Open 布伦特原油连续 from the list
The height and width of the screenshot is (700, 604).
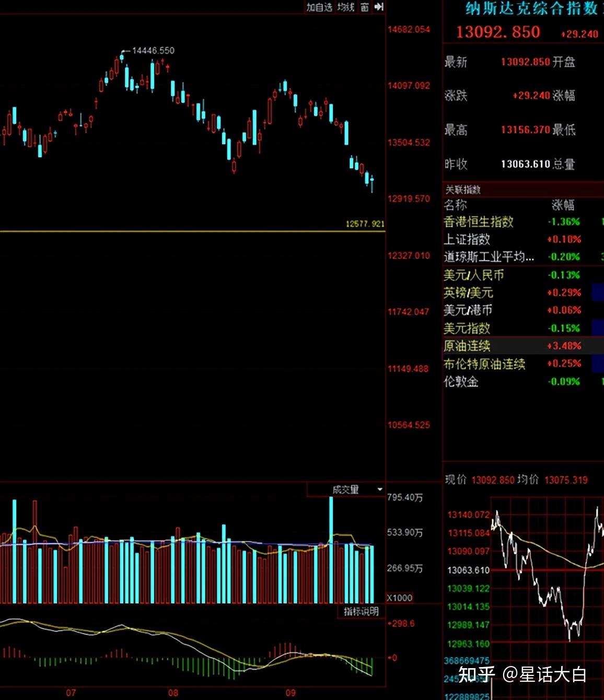(484, 364)
